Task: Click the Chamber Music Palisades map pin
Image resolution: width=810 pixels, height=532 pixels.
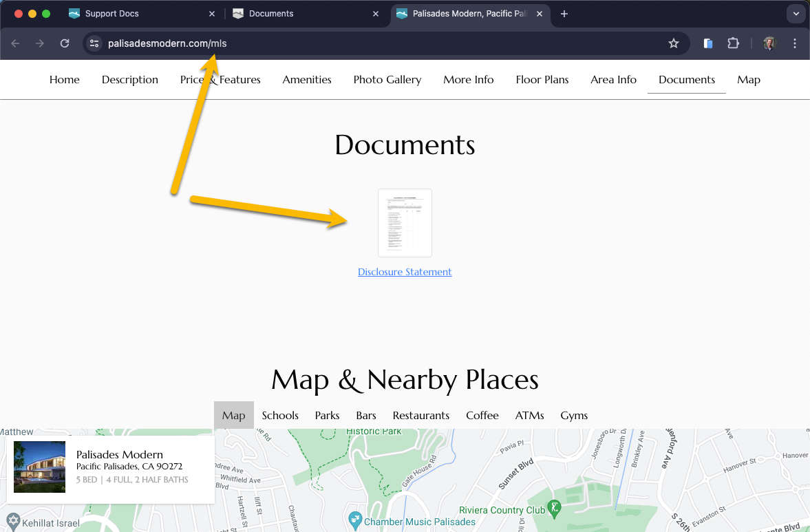Action: (x=355, y=520)
